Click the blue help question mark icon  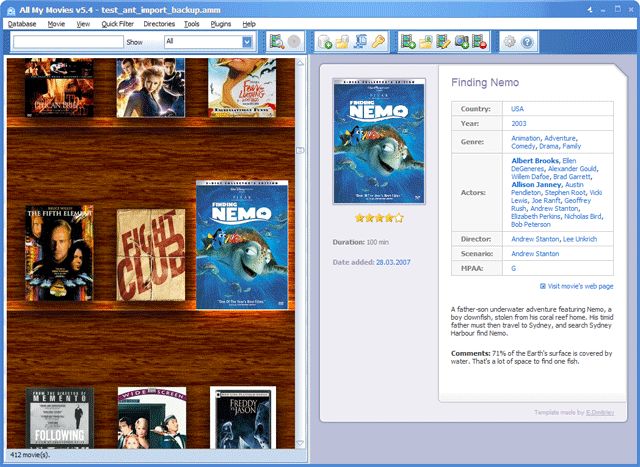coord(527,42)
